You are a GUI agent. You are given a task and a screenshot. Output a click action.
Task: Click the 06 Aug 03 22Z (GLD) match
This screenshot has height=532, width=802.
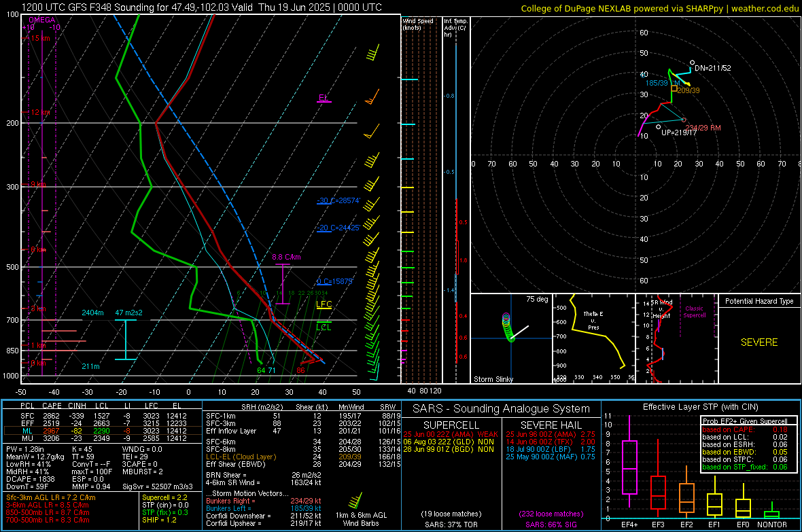click(x=449, y=442)
